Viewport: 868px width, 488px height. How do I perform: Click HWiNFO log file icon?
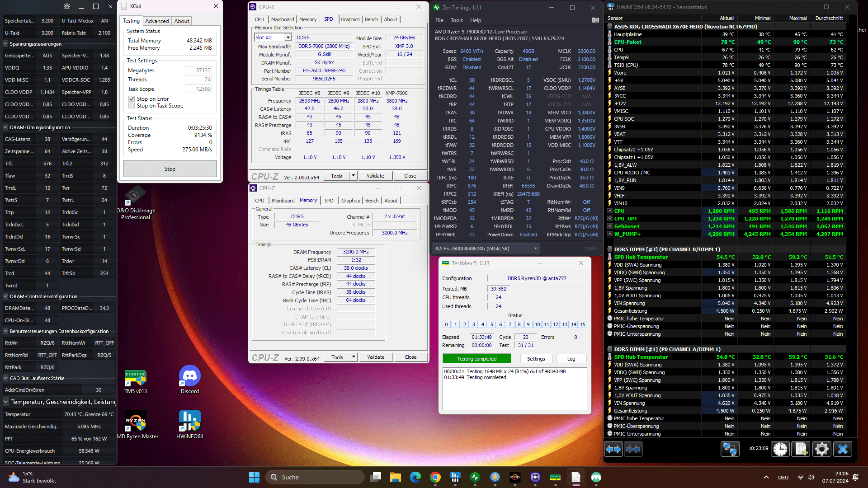(800, 449)
